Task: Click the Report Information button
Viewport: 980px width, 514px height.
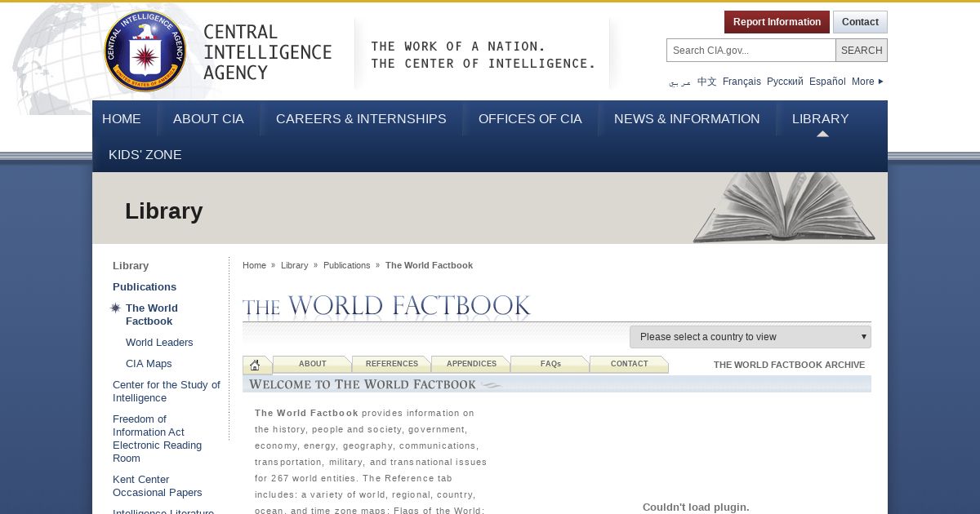Action: 777,22
